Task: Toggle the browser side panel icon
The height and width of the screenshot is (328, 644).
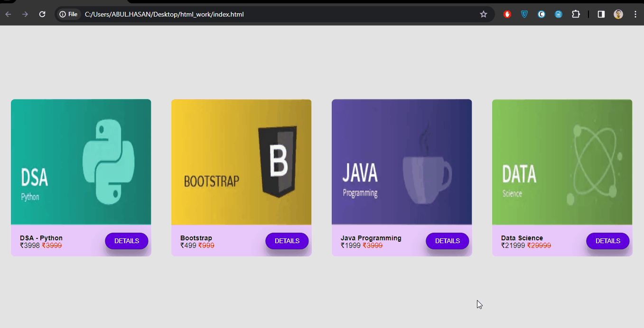Action: click(601, 14)
